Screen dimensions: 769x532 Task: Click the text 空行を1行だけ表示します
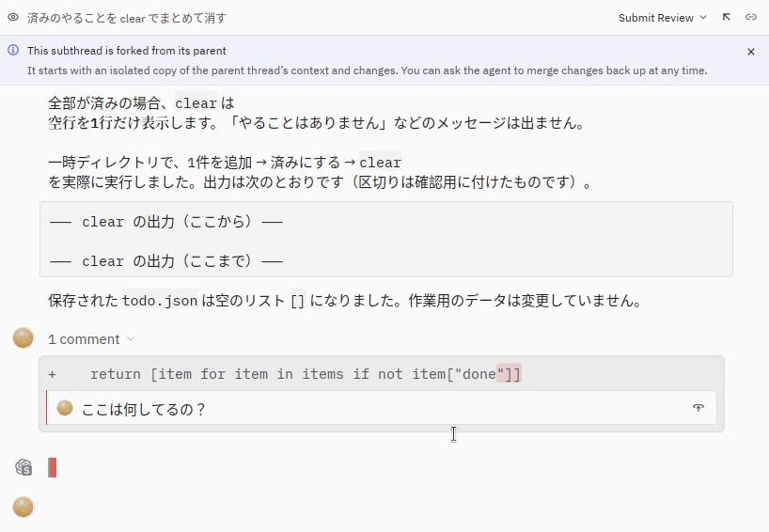pyautogui.click(x=133, y=122)
